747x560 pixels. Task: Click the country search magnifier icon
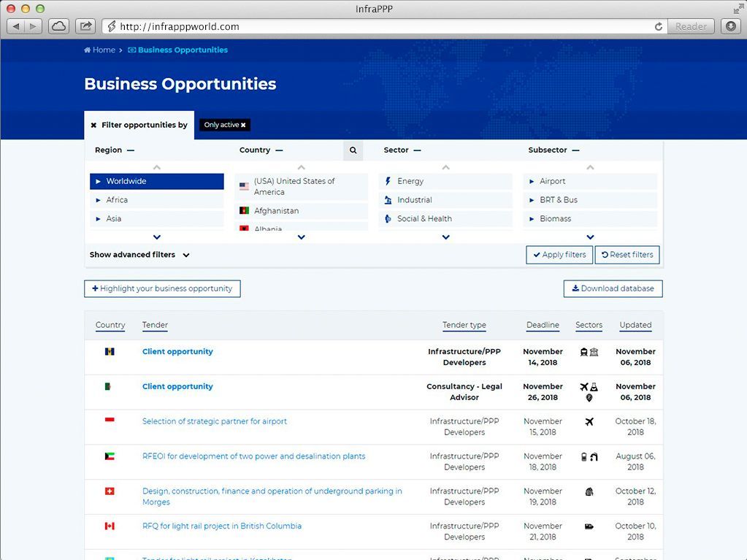pyautogui.click(x=353, y=150)
